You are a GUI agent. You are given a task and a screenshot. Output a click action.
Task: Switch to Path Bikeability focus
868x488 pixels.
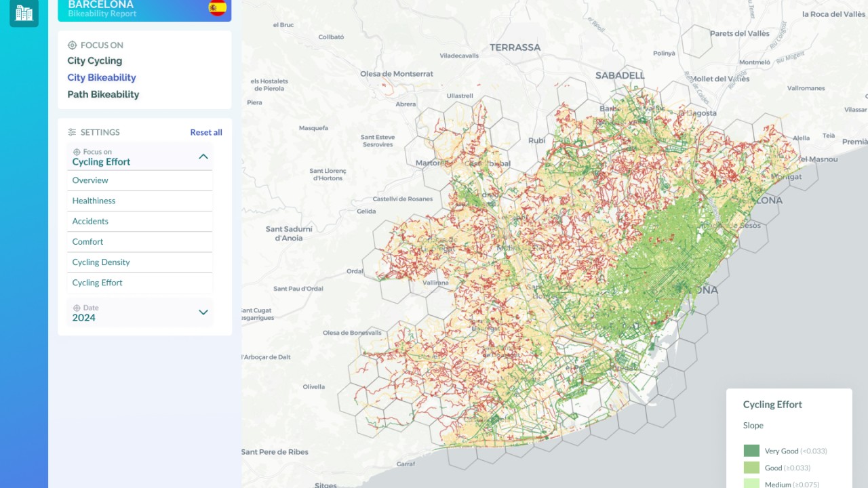click(x=103, y=95)
